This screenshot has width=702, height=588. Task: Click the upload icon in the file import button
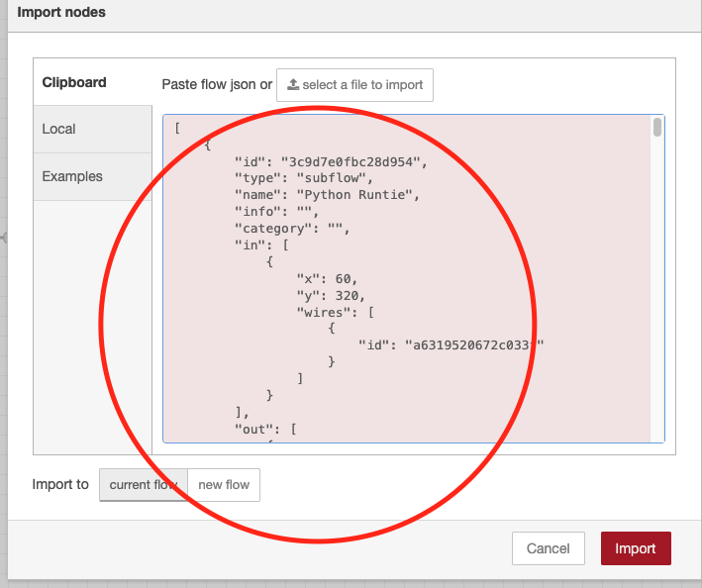(x=293, y=84)
